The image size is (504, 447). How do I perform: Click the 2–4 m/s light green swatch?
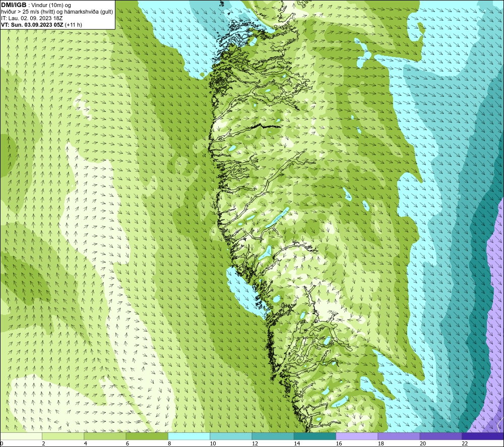click(x=63, y=436)
